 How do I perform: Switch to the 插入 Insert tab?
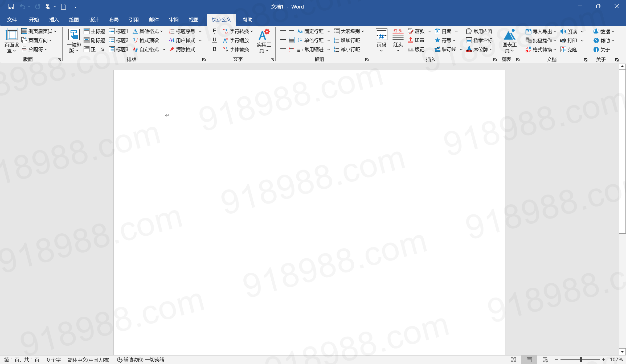click(54, 20)
